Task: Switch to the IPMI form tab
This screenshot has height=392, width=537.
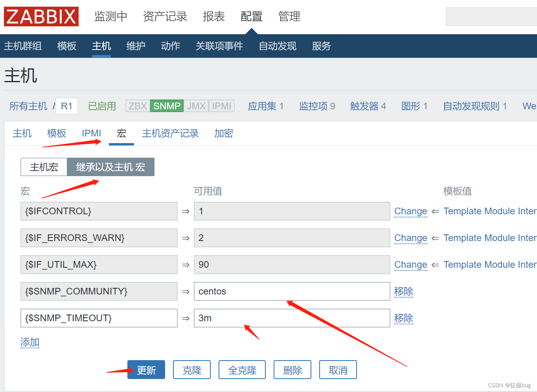Action: click(92, 133)
